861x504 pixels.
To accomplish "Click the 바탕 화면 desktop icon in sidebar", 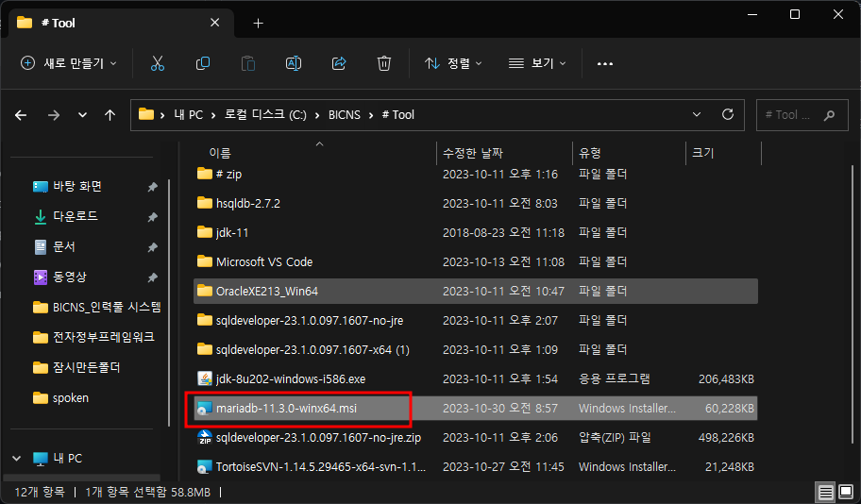I will pyautogui.click(x=40, y=187).
